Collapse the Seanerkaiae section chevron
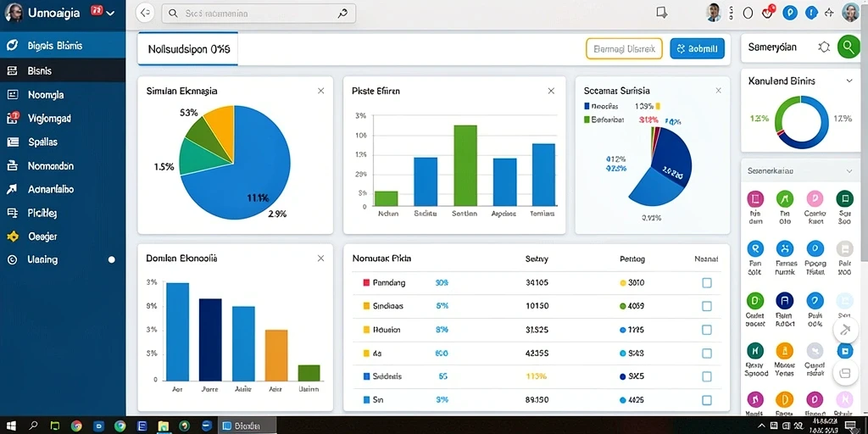The height and width of the screenshot is (434, 868). pyautogui.click(x=849, y=171)
